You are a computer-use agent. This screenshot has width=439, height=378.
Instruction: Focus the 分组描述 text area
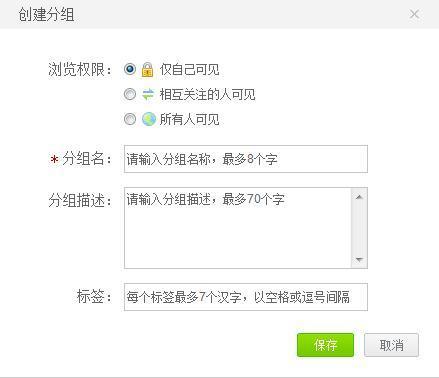click(x=238, y=228)
